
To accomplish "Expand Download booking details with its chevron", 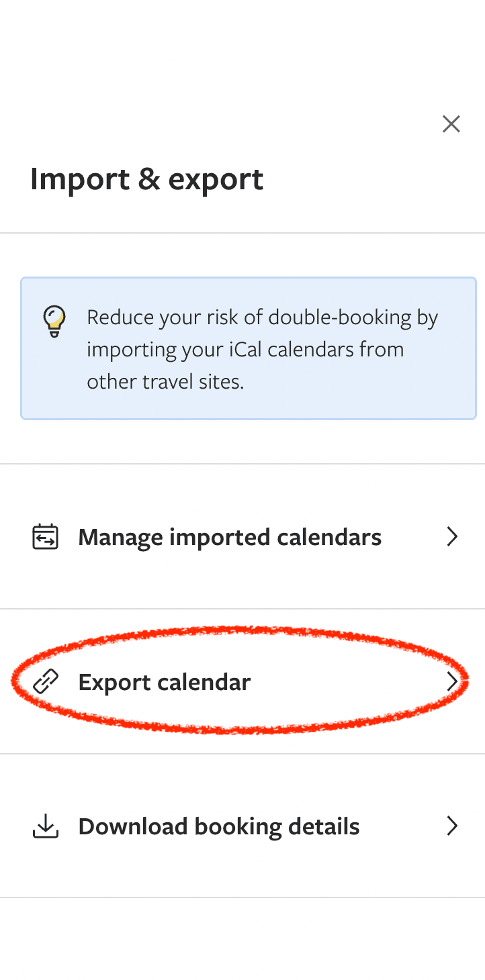I will pyautogui.click(x=452, y=826).
